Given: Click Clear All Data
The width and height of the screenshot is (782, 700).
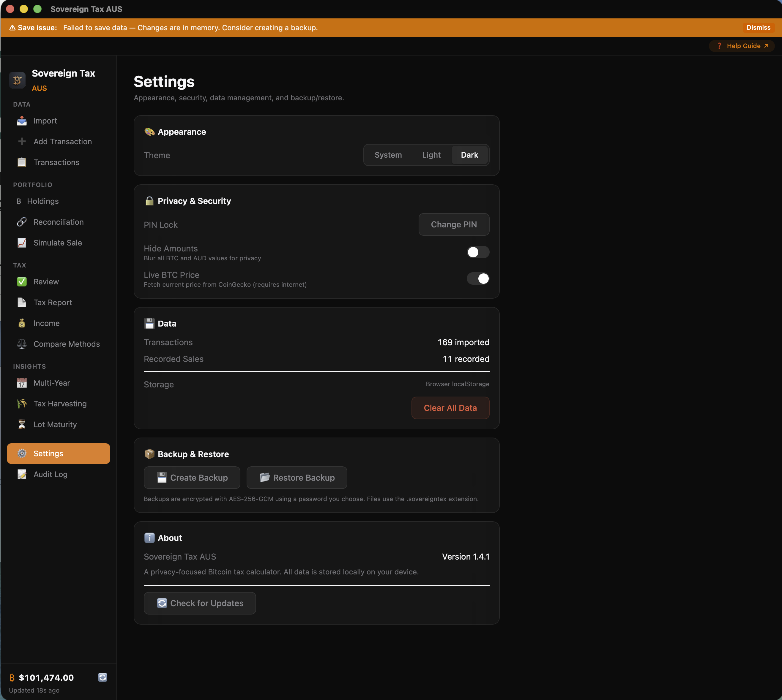Looking at the screenshot, I should [x=450, y=408].
